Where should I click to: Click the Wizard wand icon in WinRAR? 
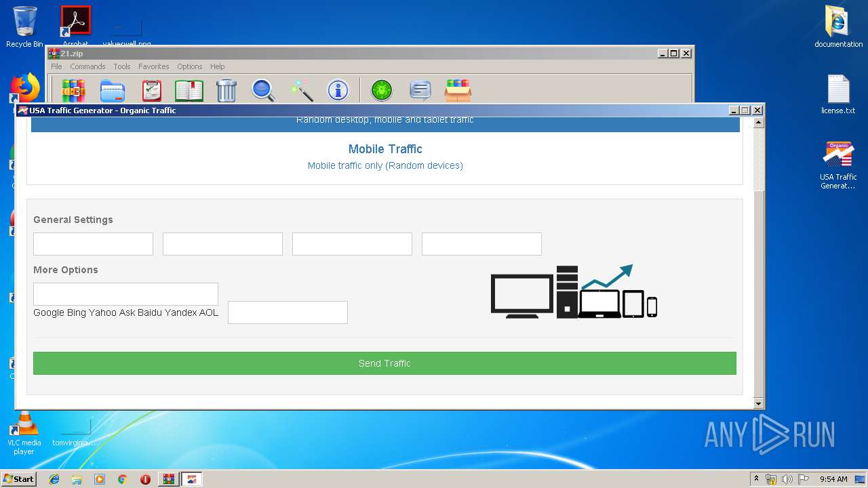301,89
